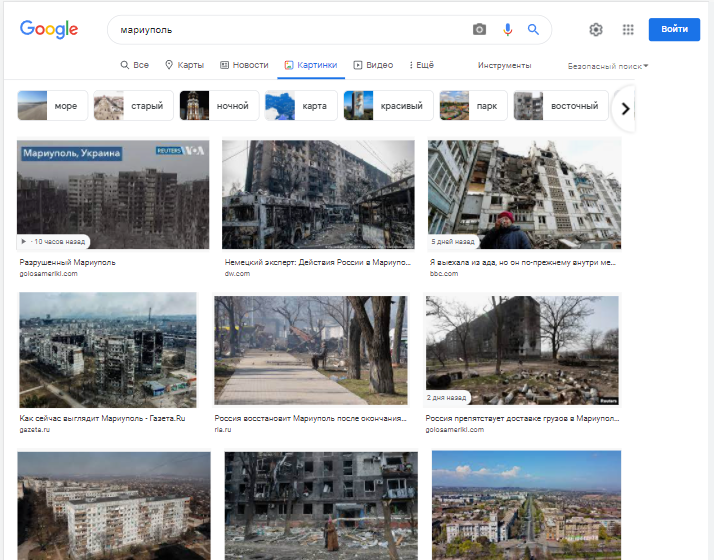Screen dimensions: 714x560
Task: Click the Google logo
Action: 49,30
